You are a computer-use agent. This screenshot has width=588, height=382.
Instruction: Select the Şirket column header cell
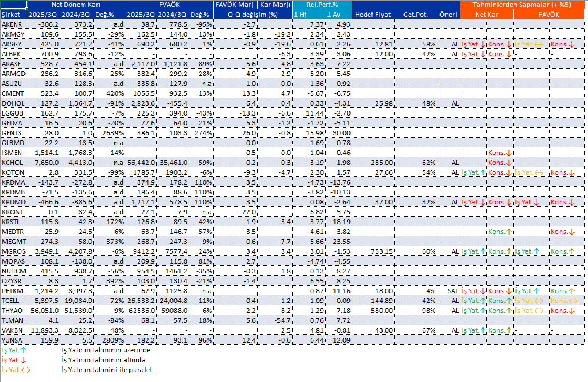click(x=12, y=14)
